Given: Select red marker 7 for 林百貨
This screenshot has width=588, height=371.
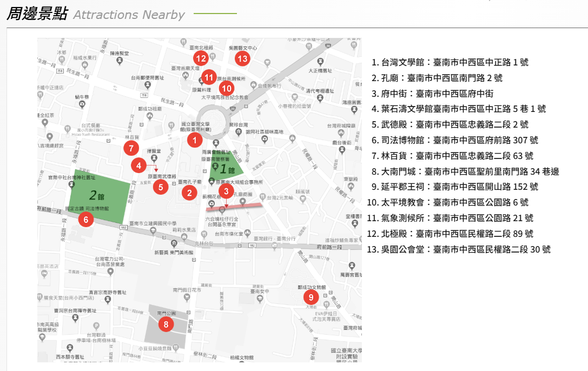Looking at the screenshot, I should point(130,147).
